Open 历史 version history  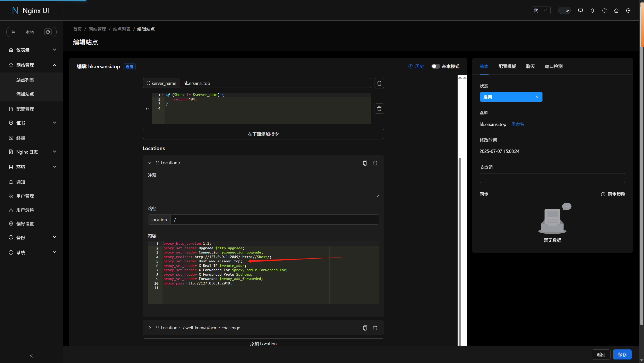[x=416, y=66]
